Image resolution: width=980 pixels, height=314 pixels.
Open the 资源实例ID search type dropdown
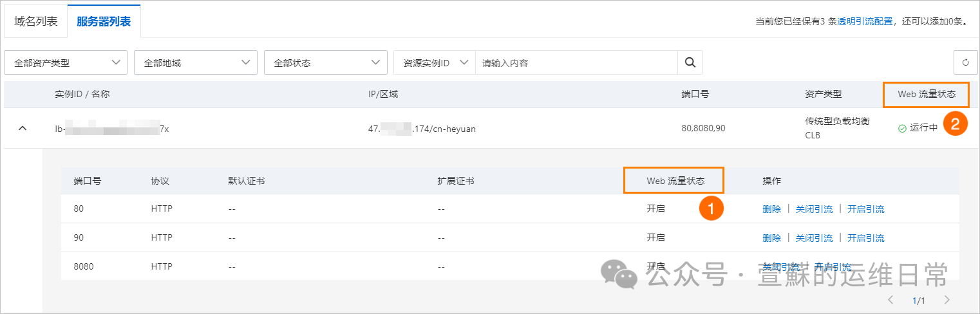435,62
